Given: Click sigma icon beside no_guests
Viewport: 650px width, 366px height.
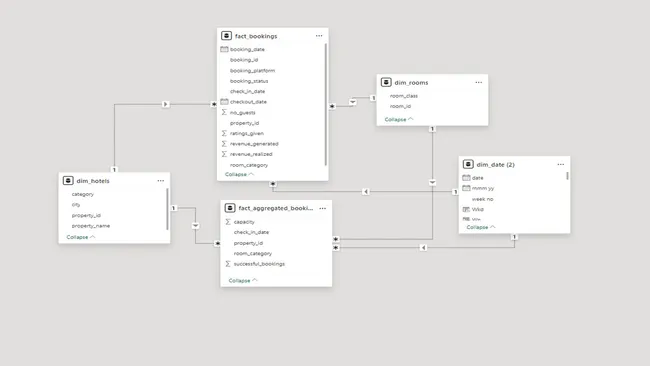Looking at the screenshot, I should (224, 112).
